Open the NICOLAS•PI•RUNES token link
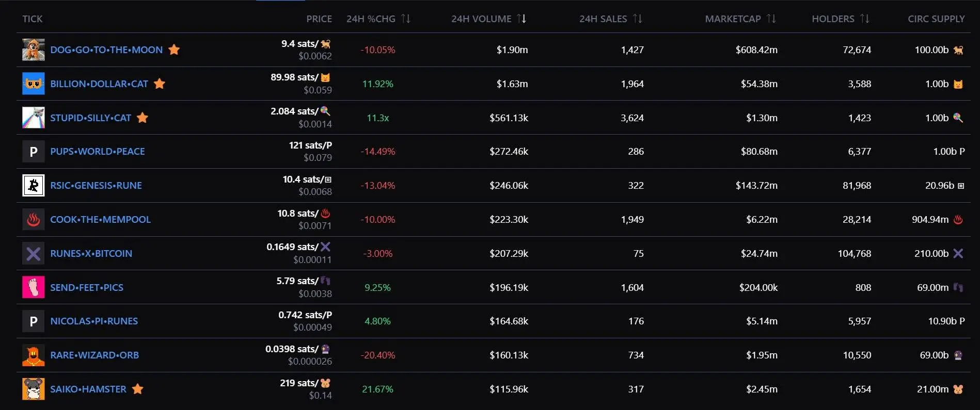Screen dimensions: 980x410 94,321
